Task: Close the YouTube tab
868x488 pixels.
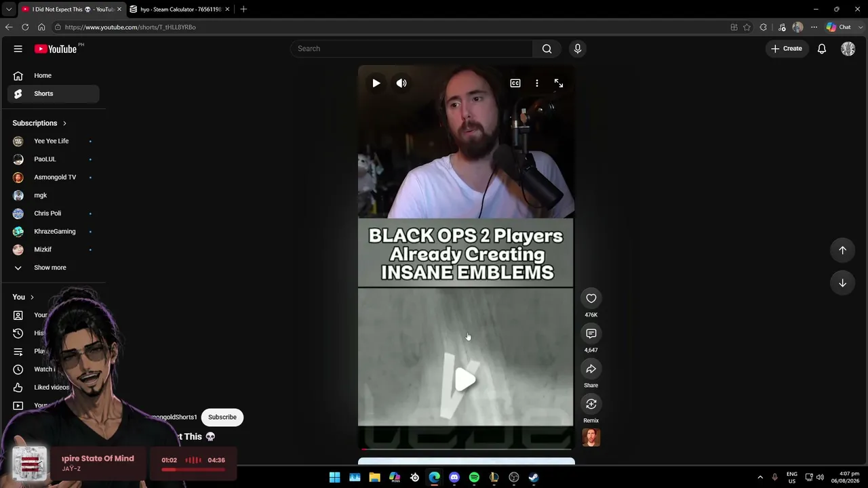Action: pos(119,9)
